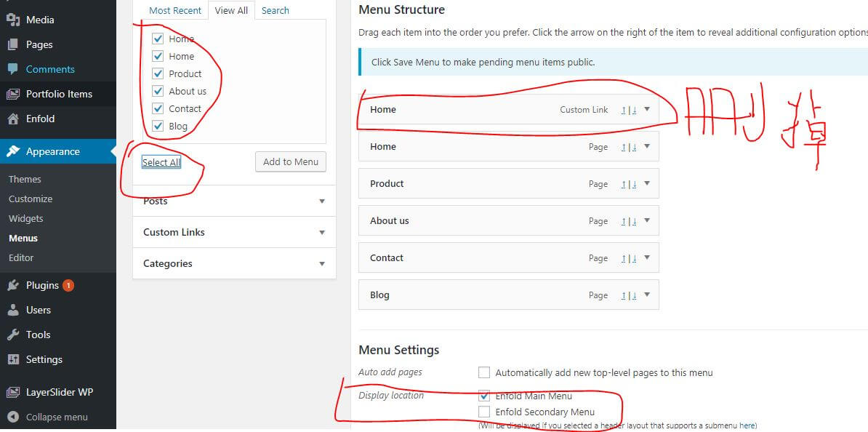Enable Enfold Secondary Menu checkbox
Screen dimensions: 868x432
(484, 412)
